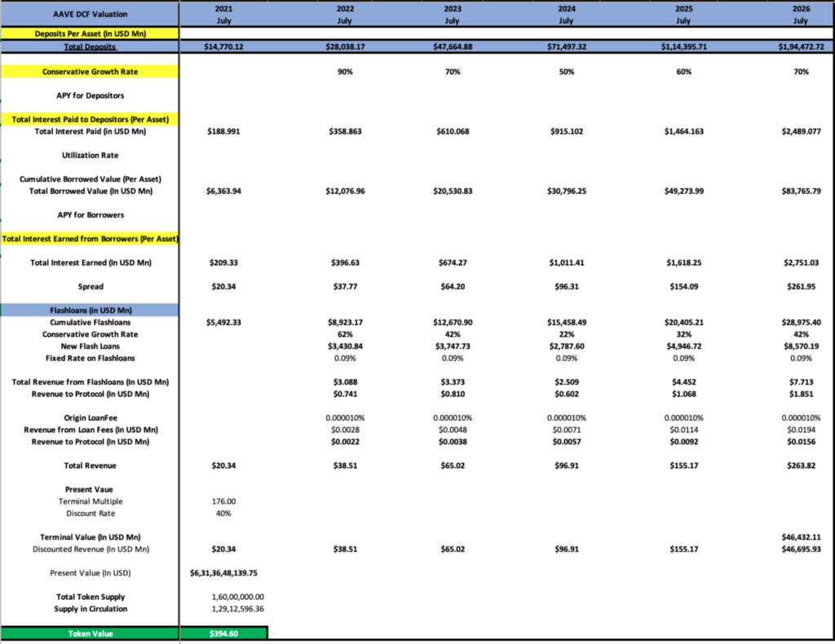
Task: Select the 1,60,00,000.00 total token supply
Action: tap(237, 598)
